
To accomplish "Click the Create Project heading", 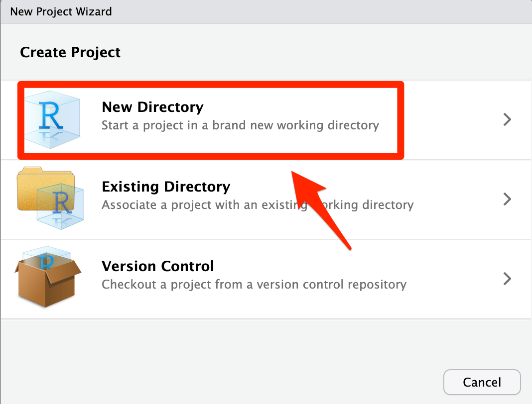I will pyautogui.click(x=70, y=52).
